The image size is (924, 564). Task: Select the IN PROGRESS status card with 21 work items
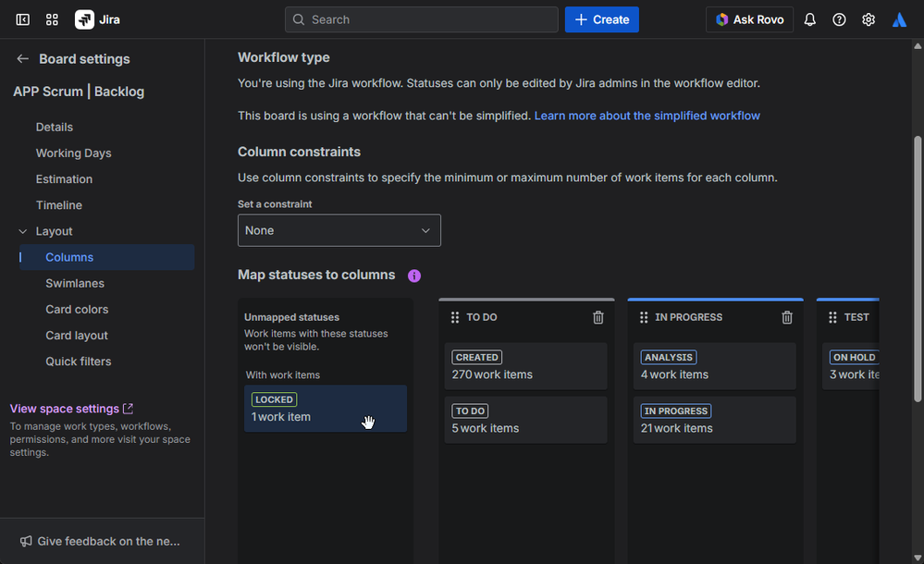(715, 420)
